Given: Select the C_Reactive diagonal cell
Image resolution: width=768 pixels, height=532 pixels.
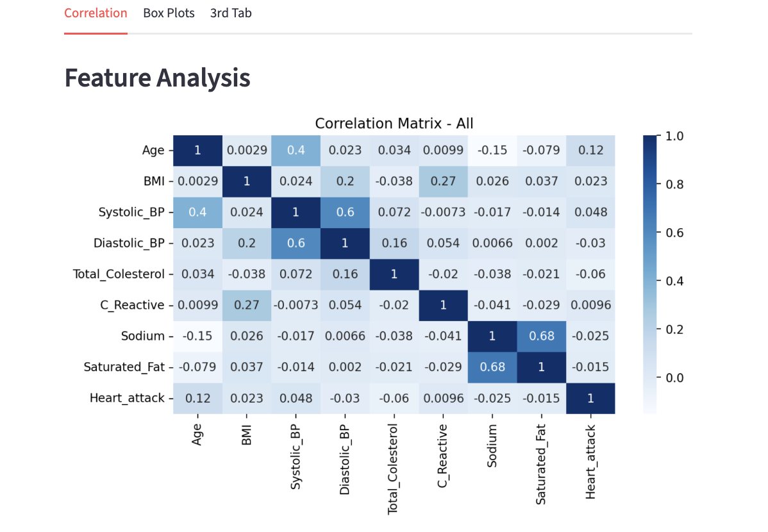Looking at the screenshot, I should [444, 305].
